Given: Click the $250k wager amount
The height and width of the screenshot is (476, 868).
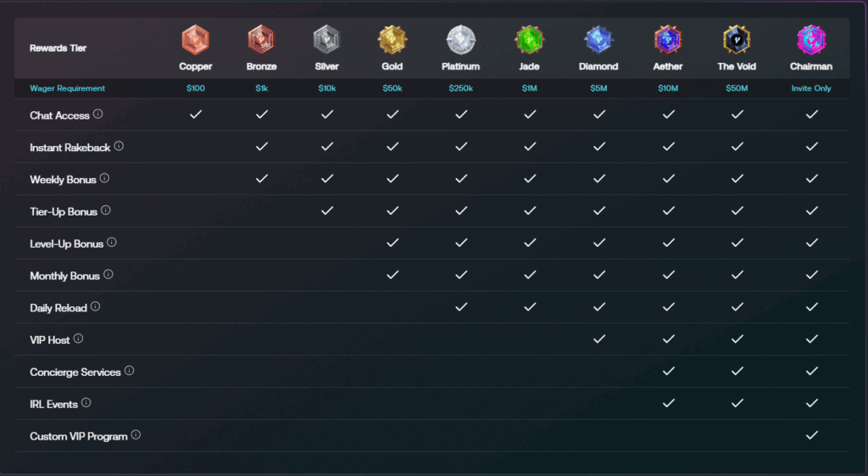Looking at the screenshot, I should pos(460,88).
